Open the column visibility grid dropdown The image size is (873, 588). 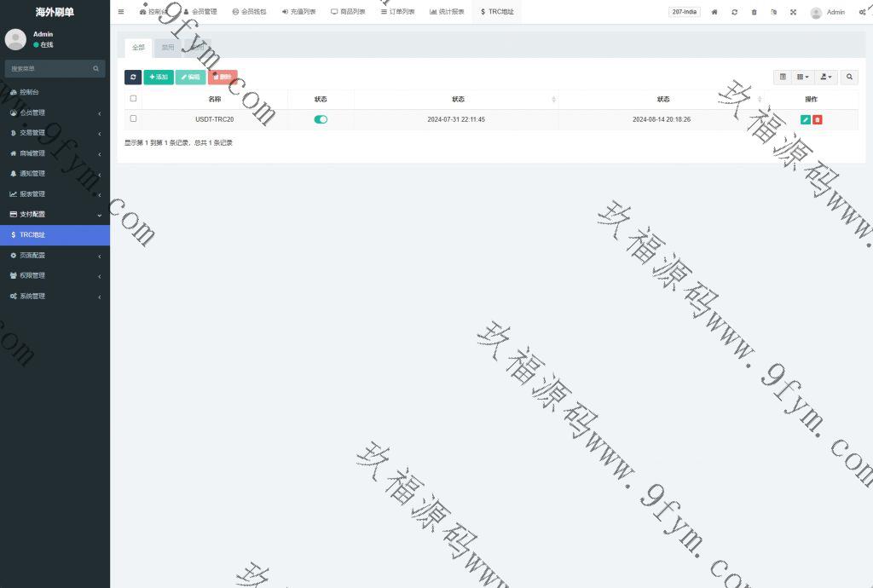tap(803, 77)
